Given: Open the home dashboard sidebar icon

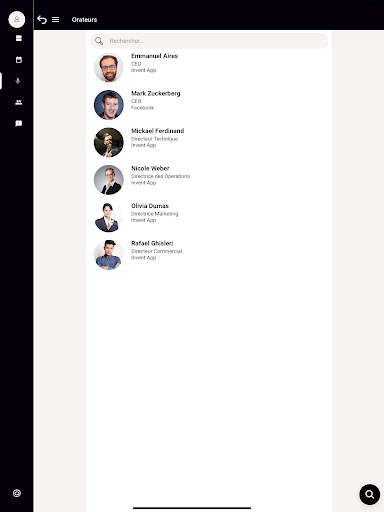Looking at the screenshot, I should [x=19, y=38].
